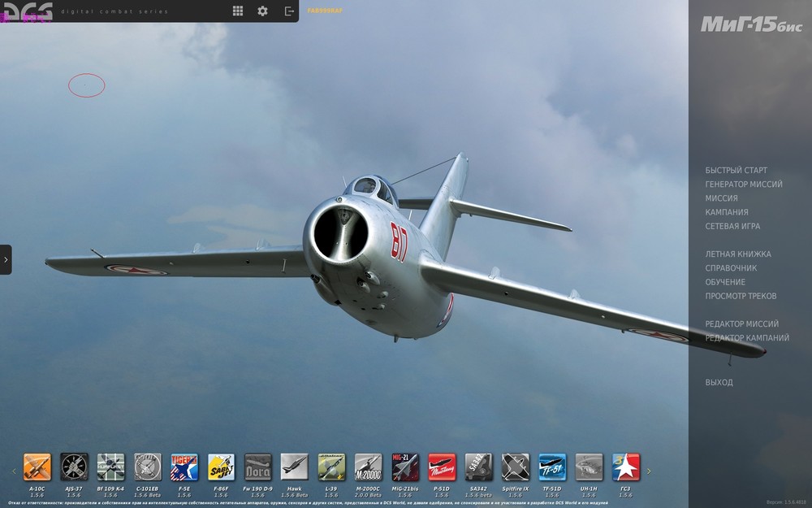The image size is (812, 508).
Task: Select the A-10C module icon
Action: click(37, 467)
